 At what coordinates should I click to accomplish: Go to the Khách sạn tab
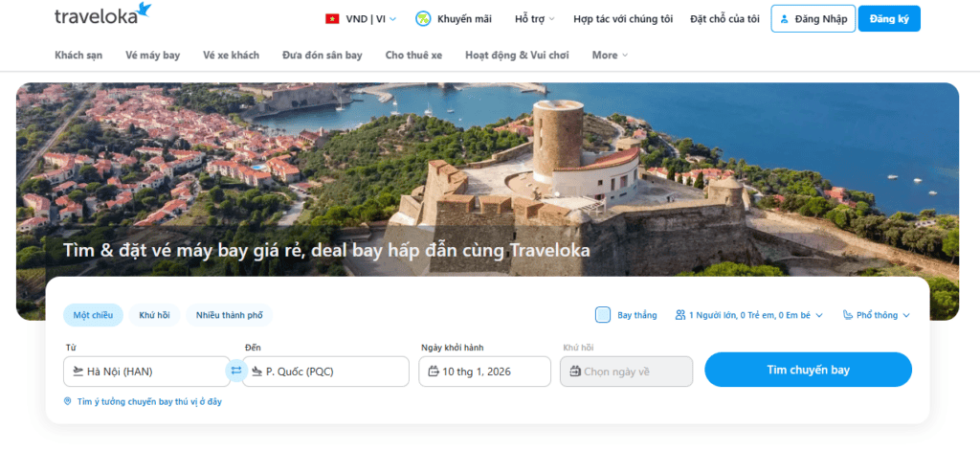tap(78, 56)
